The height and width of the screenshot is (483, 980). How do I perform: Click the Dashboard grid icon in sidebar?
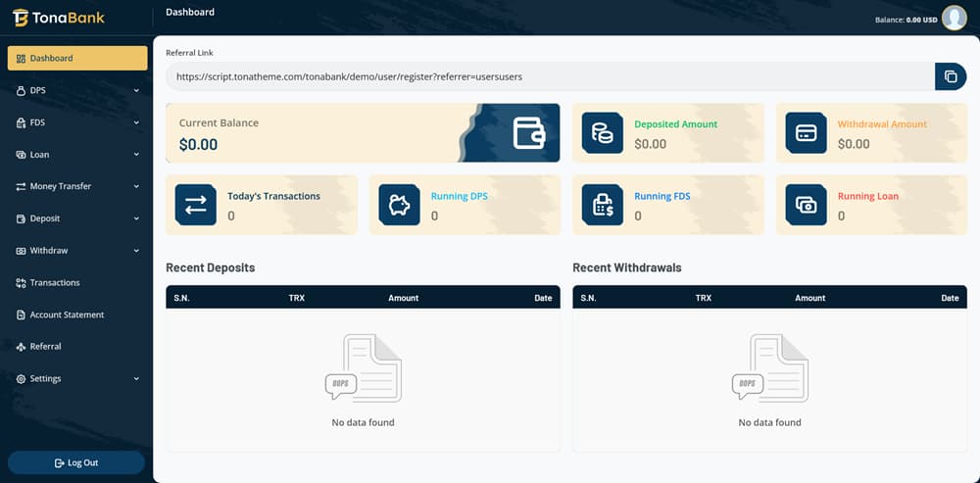tap(21, 58)
